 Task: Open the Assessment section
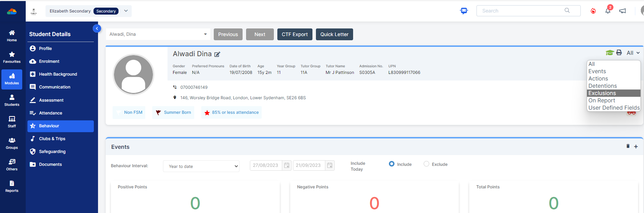click(60, 100)
